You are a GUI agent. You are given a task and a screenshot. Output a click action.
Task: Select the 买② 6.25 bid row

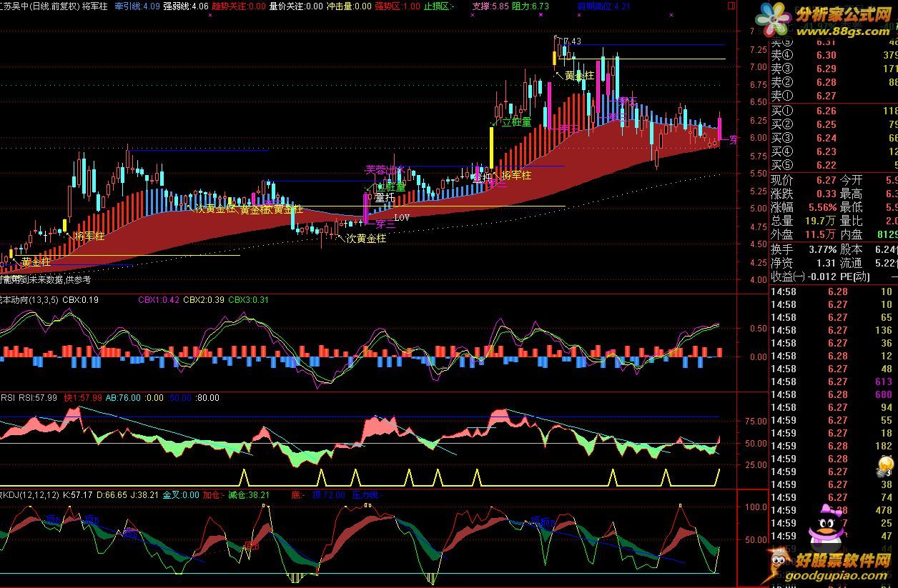(834, 125)
